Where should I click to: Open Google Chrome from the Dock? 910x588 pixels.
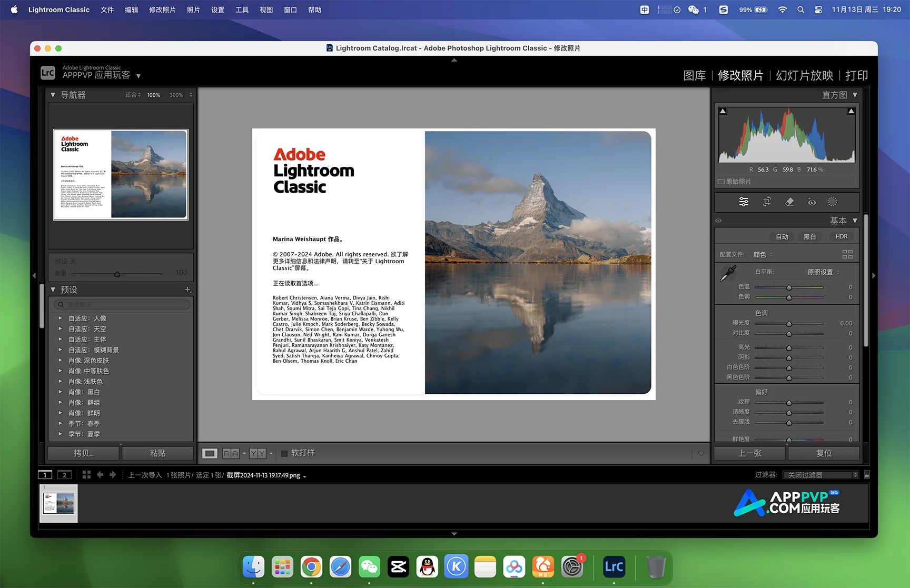(x=311, y=566)
